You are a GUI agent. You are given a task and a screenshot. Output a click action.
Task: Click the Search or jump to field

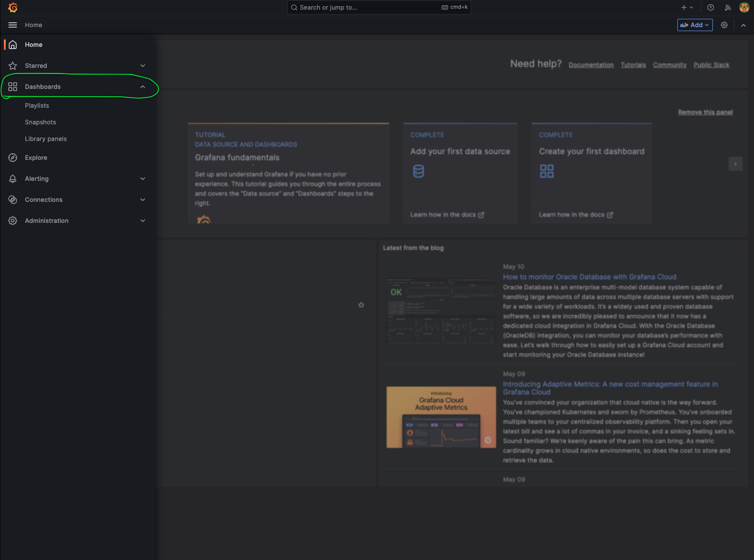click(379, 7)
